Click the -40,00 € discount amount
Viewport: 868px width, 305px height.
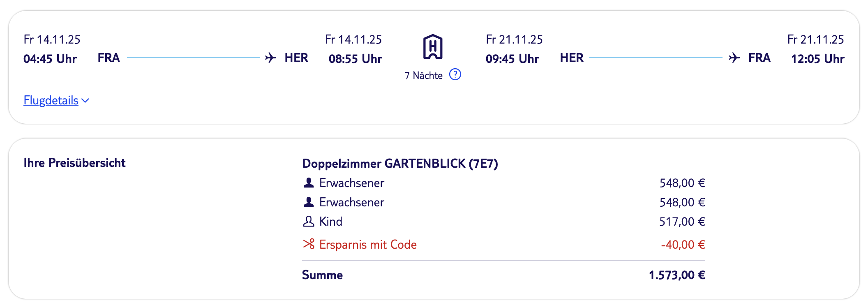click(x=683, y=245)
